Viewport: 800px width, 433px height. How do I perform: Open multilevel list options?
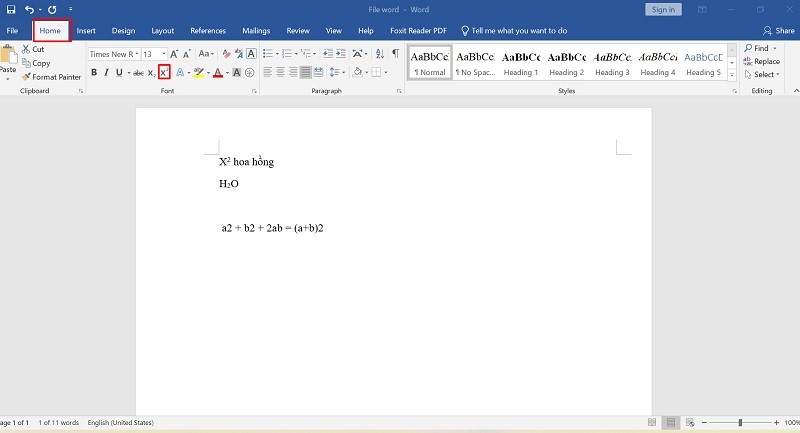pyautogui.click(x=308, y=54)
